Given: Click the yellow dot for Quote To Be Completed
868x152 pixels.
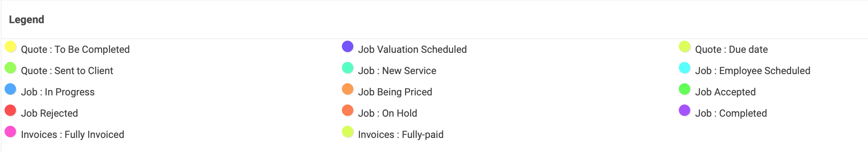Looking at the screenshot, I should click(11, 47).
